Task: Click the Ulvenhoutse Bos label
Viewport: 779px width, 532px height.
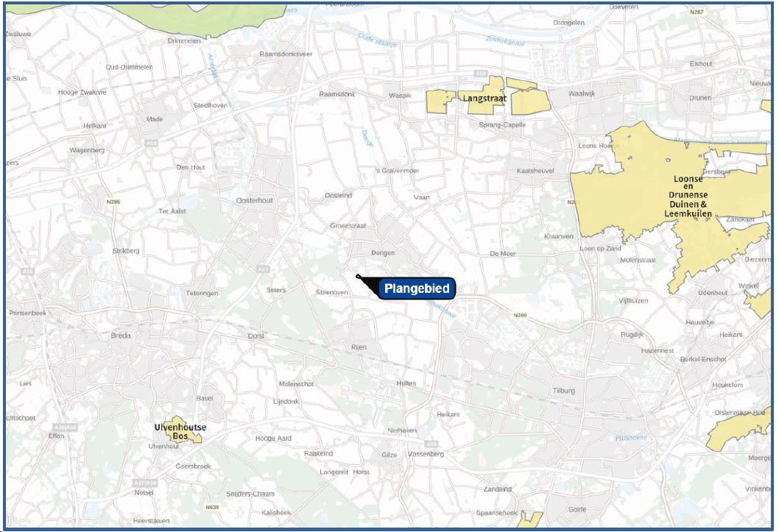Action: pyautogui.click(x=180, y=432)
